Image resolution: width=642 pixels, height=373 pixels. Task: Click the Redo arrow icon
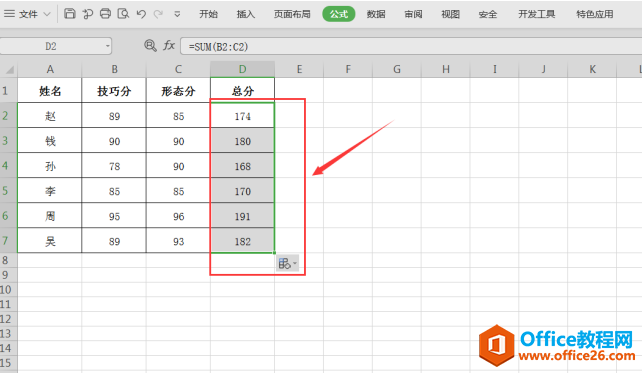point(158,14)
